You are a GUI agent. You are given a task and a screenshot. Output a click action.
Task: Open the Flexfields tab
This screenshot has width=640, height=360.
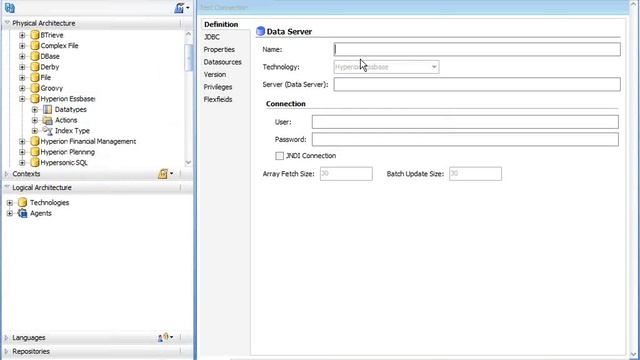pyautogui.click(x=218, y=100)
